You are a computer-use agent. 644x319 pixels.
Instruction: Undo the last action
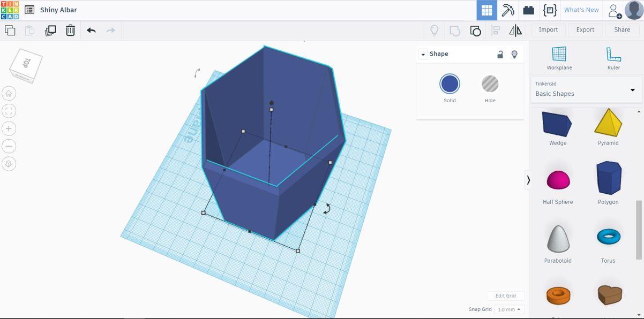pyautogui.click(x=91, y=31)
